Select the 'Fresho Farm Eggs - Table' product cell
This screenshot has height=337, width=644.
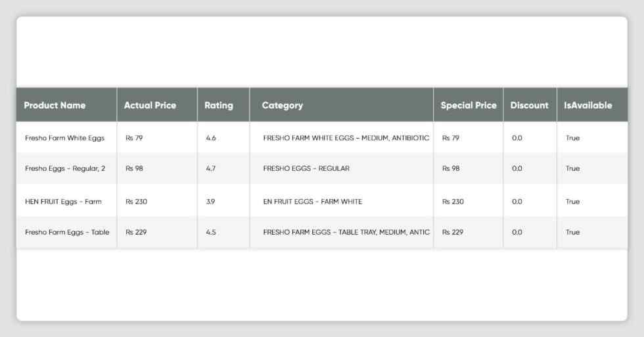point(67,232)
